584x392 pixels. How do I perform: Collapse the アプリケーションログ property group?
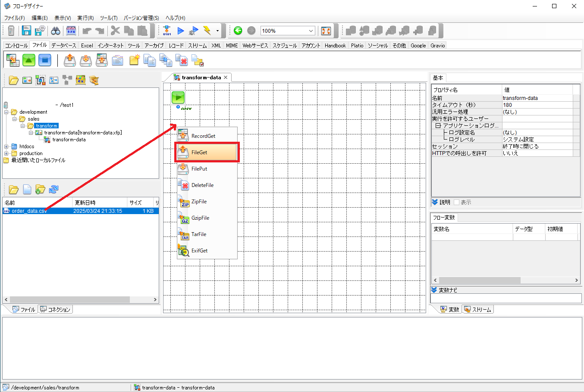(438, 126)
